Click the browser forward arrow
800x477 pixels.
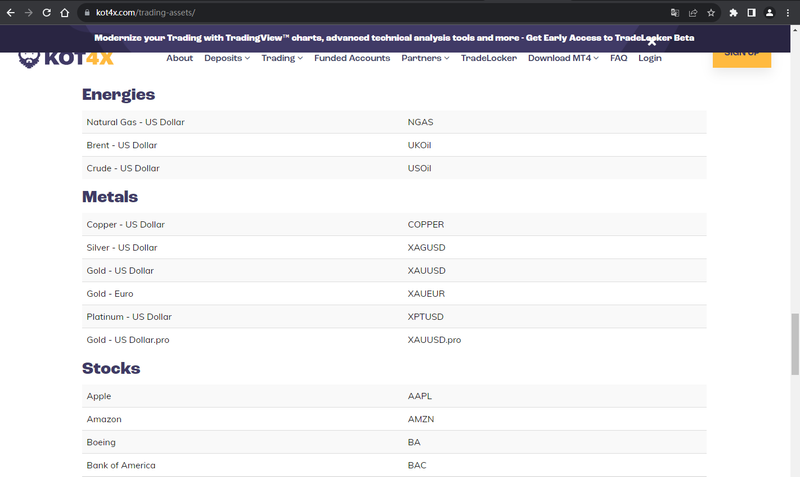29,13
